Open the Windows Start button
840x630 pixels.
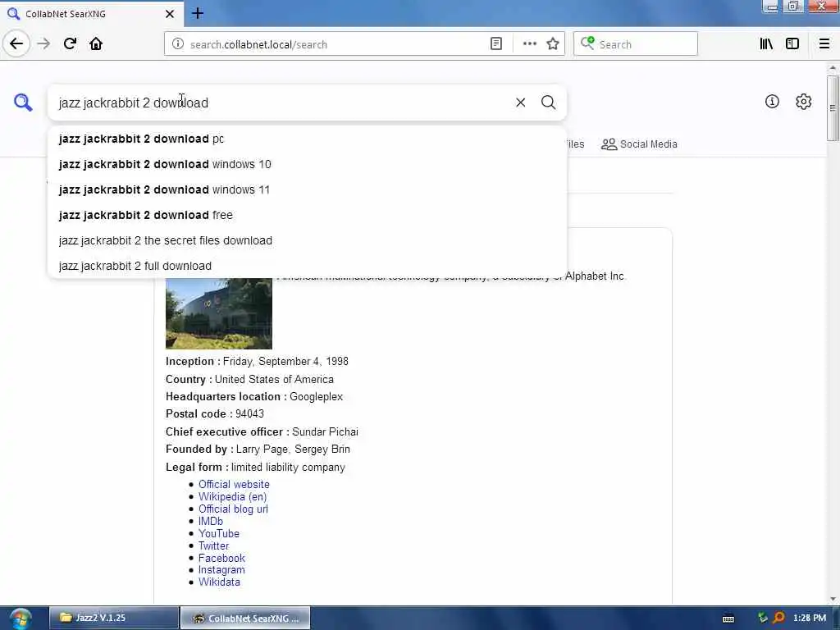20,619
